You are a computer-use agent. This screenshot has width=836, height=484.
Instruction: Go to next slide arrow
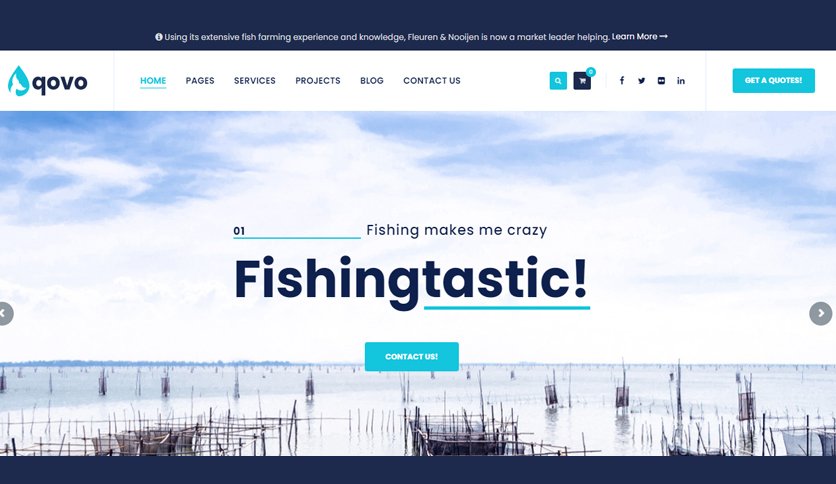[x=821, y=313]
